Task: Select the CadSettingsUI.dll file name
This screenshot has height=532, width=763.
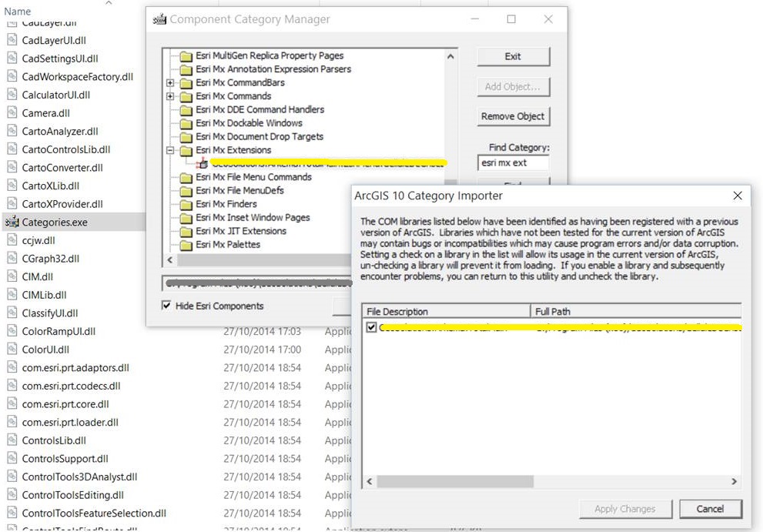Action: click(60, 59)
